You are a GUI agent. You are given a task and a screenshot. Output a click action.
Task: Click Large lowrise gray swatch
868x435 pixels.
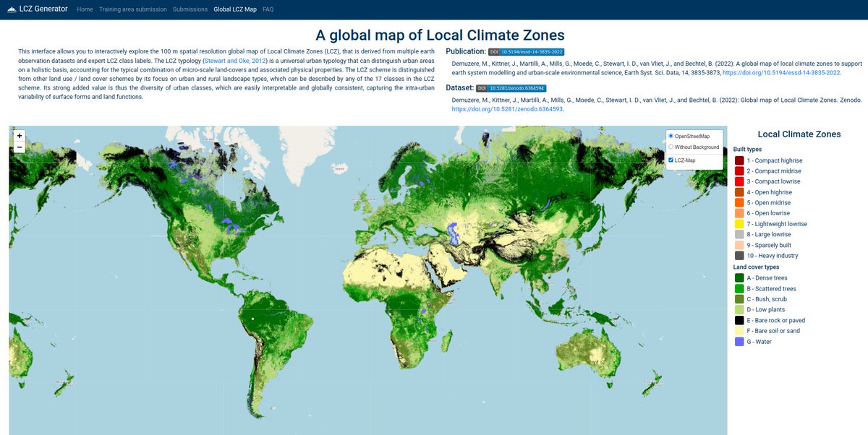[x=739, y=235]
